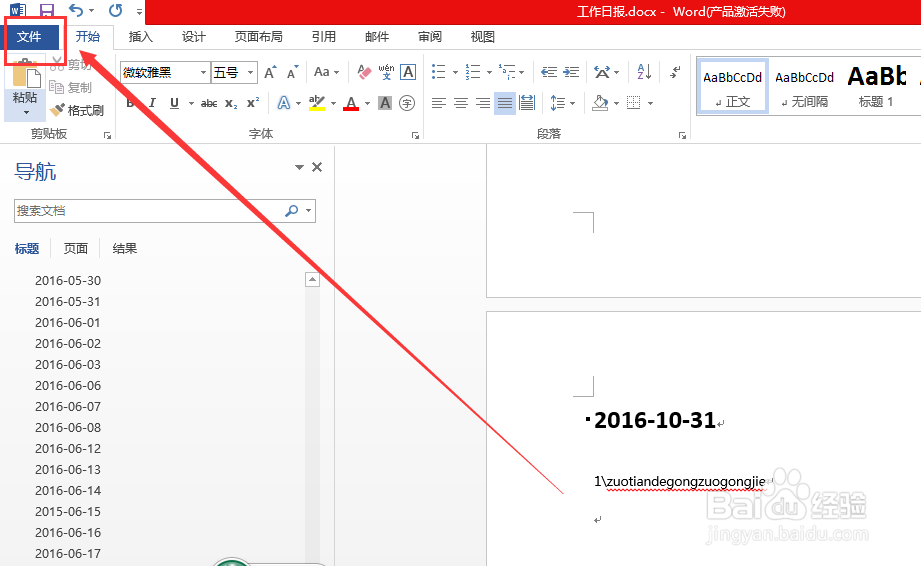Apply strikethrough formatting
This screenshot has height=566, width=921.
point(209,103)
